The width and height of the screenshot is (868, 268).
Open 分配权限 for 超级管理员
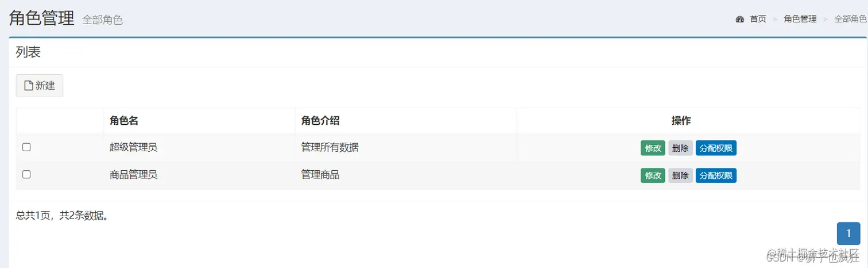tap(716, 148)
